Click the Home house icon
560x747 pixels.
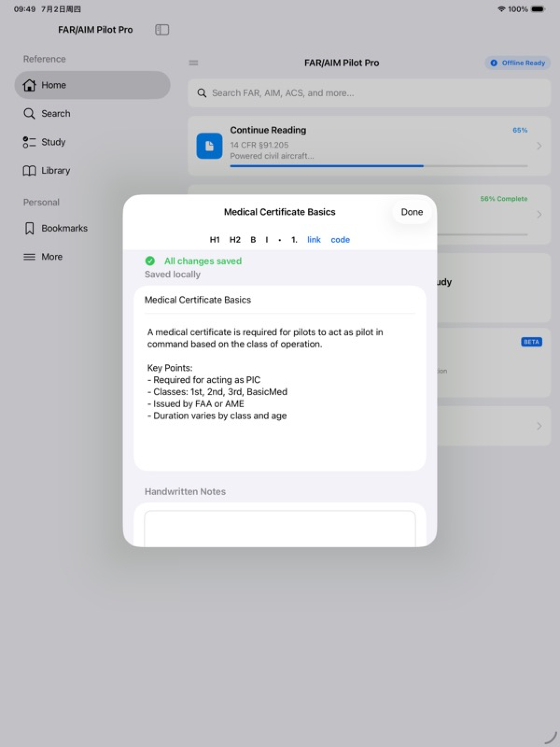[29, 85]
